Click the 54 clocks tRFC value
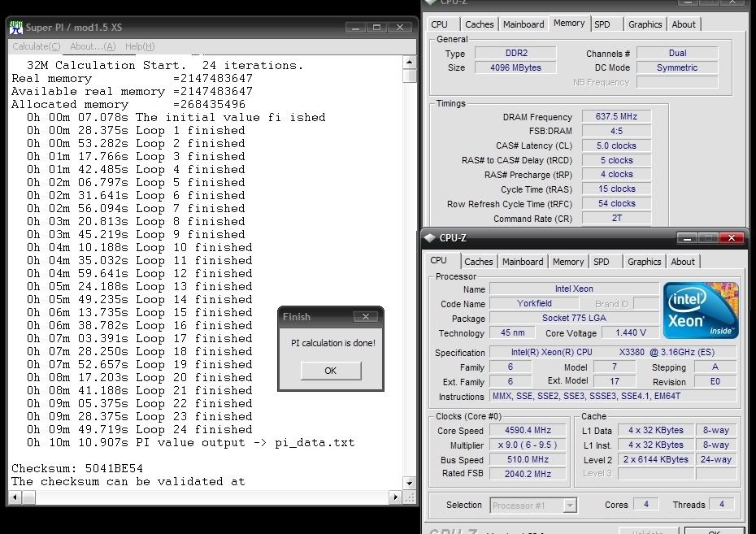The image size is (756, 534). pyautogui.click(x=617, y=203)
